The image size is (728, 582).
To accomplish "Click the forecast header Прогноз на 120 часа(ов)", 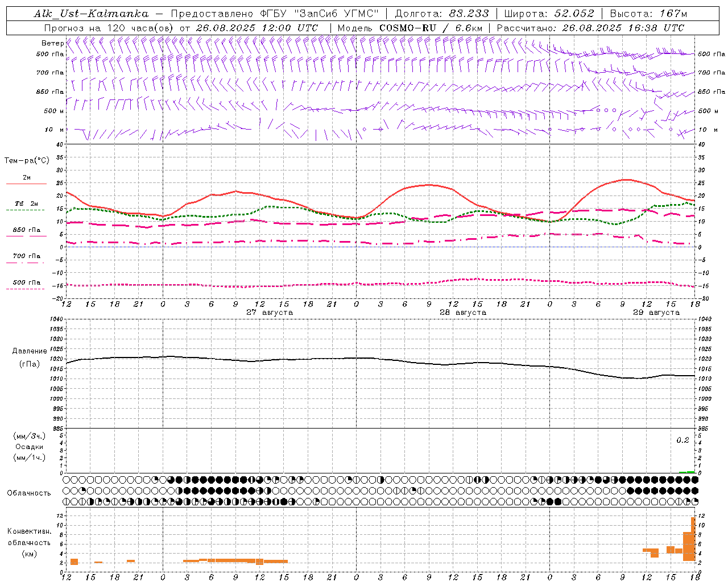I will [x=109, y=28].
